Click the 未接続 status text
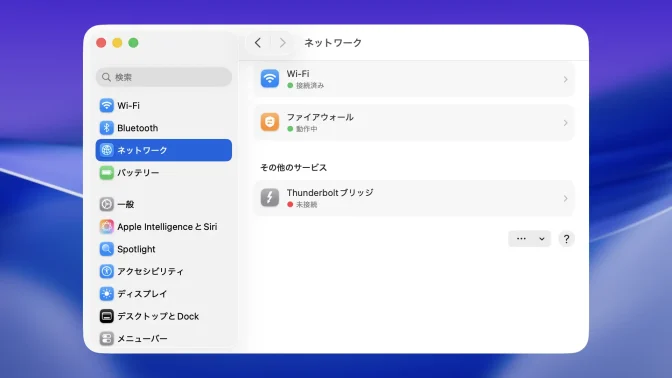 pos(306,204)
